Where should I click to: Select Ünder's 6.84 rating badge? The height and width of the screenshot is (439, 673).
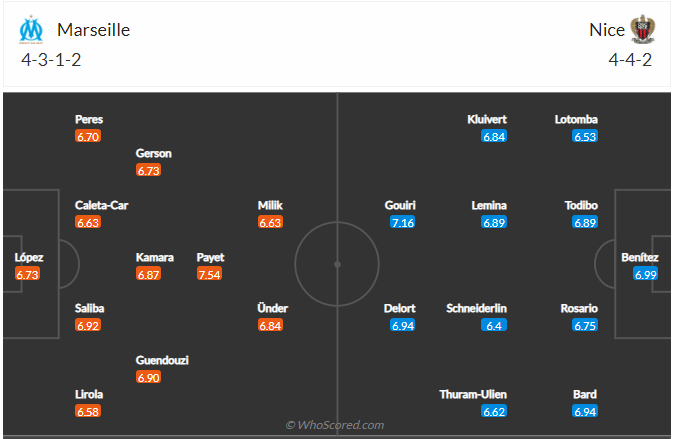(271, 325)
